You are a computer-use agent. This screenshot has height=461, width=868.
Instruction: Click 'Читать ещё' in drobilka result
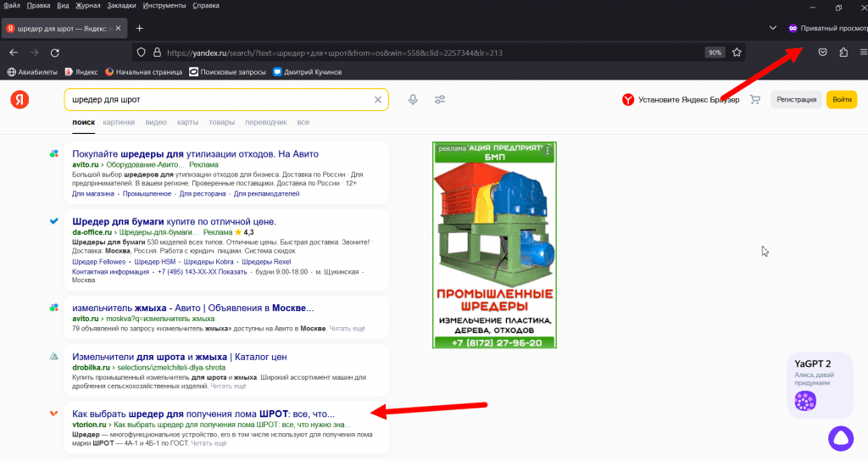(x=228, y=386)
